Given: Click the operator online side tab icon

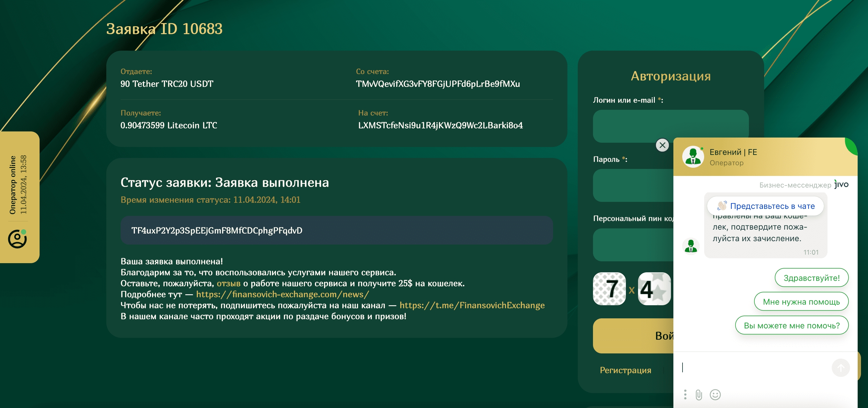Looking at the screenshot, I should 18,238.
